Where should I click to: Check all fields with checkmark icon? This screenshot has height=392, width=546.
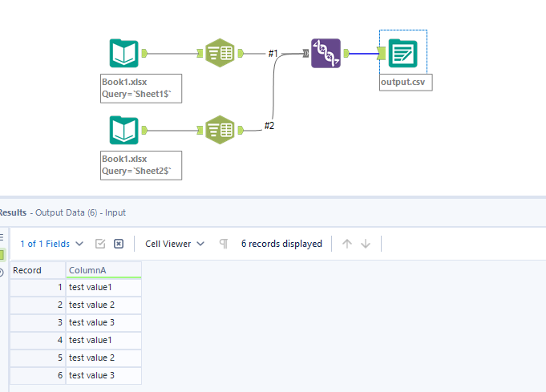pyautogui.click(x=100, y=244)
